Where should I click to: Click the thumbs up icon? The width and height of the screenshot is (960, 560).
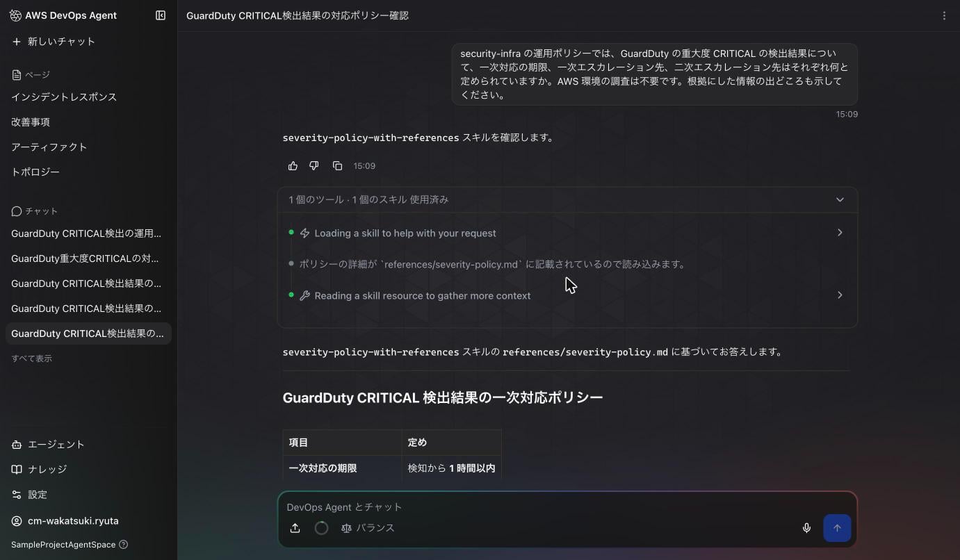[293, 166]
